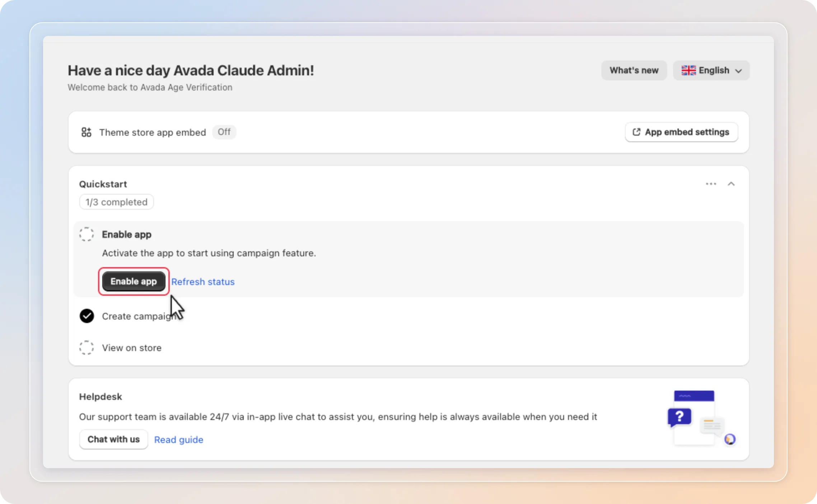Collapse the Quickstart section
The image size is (817, 504).
coord(731,184)
